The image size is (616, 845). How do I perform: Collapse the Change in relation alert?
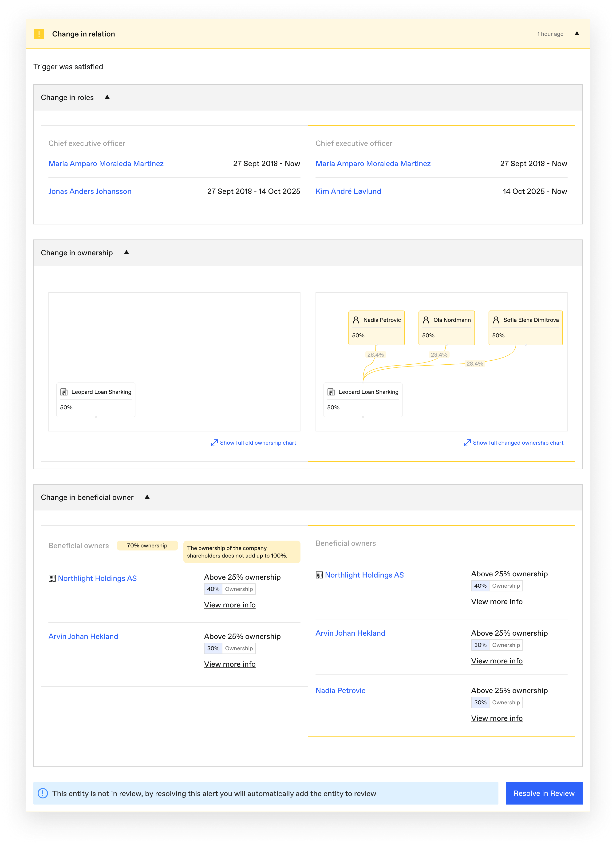(577, 34)
